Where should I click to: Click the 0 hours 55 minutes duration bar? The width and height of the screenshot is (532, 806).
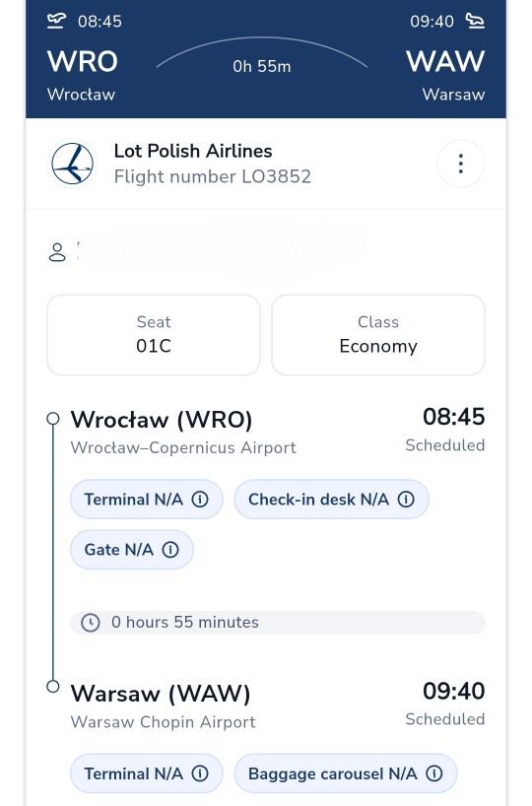point(278,623)
